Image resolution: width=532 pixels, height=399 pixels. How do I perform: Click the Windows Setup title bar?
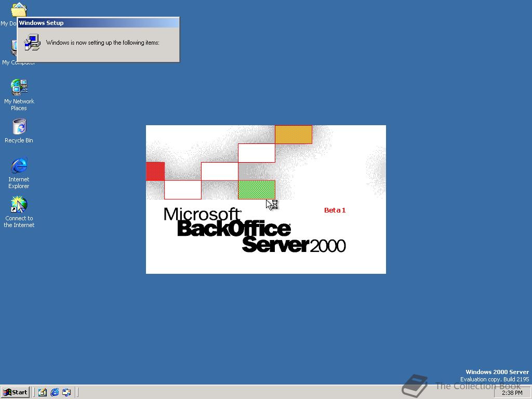pyautogui.click(x=98, y=23)
